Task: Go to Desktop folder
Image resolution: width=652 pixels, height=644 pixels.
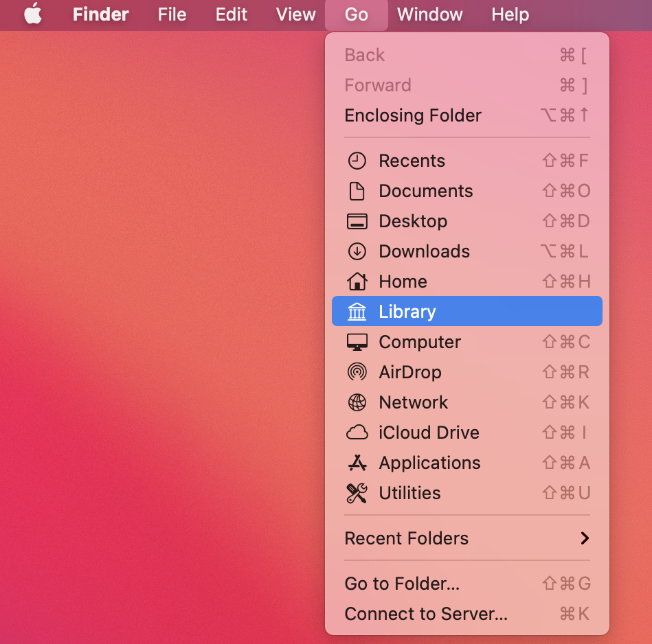Action: tap(467, 222)
